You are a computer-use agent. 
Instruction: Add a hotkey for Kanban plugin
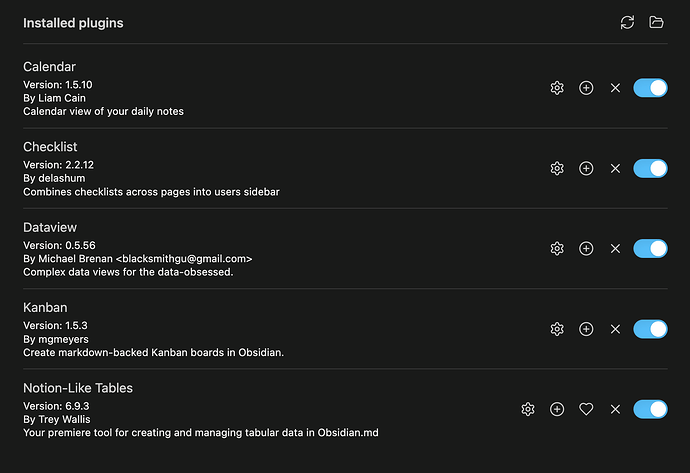[x=586, y=329]
